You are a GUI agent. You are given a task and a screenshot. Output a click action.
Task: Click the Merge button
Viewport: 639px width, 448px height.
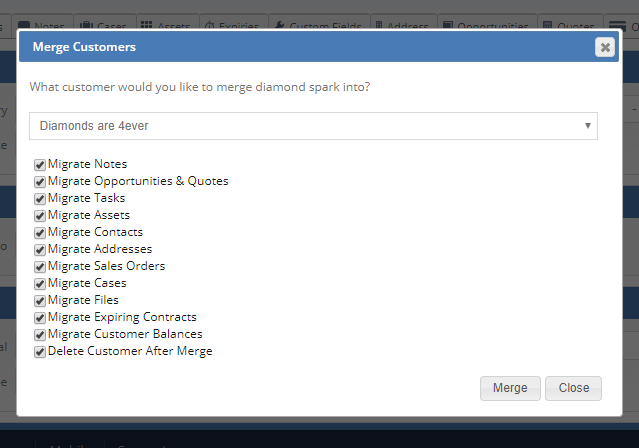[x=510, y=388]
